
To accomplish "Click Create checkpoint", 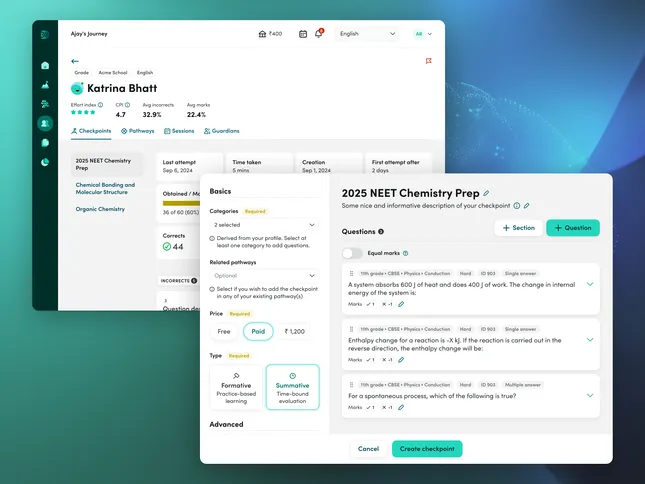I will (427, 449).
